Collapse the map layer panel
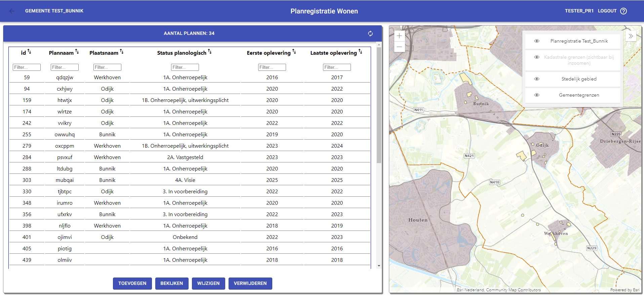The image size is (644, 297). [x=631, y=36]
